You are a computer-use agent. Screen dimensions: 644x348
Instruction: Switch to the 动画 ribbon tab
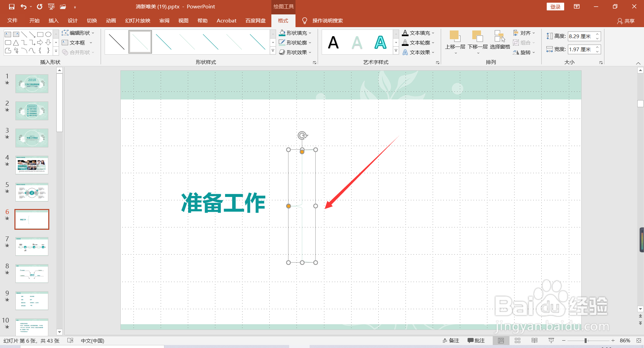111,20
